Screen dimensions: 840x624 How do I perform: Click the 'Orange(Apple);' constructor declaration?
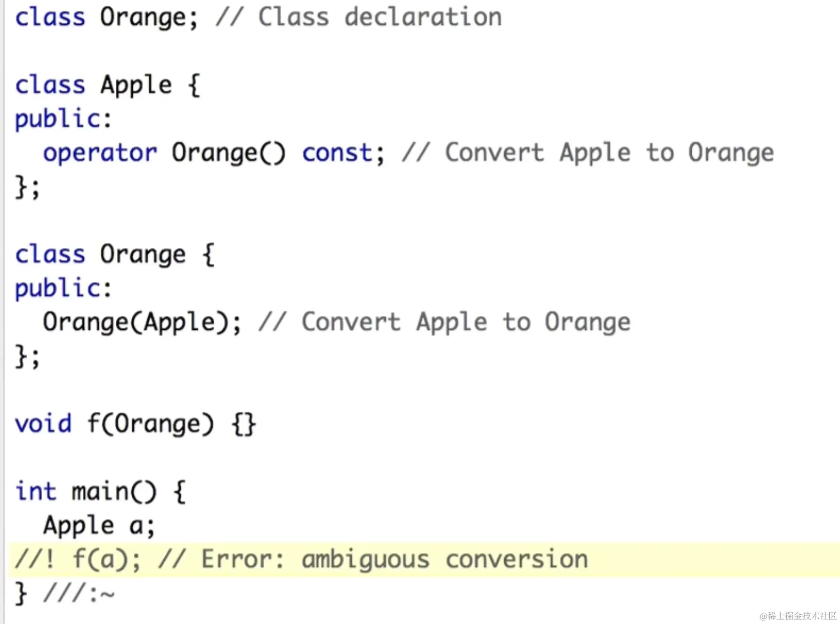[141, 323]
